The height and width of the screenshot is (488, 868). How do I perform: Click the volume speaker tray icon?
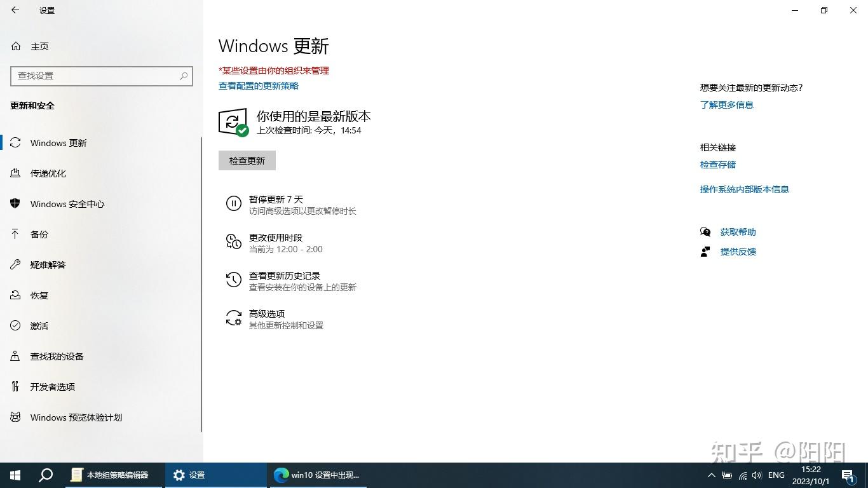[757, 475]
